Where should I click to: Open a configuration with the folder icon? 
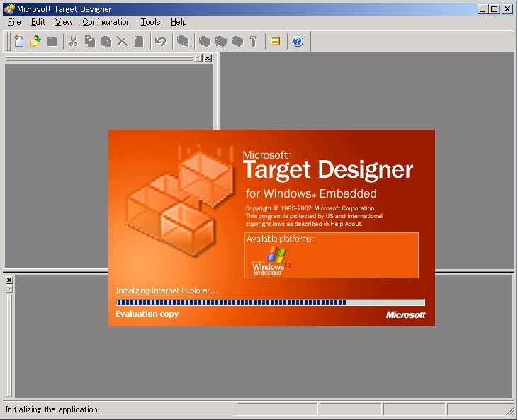pyautogui.click(x=35, y=41)
